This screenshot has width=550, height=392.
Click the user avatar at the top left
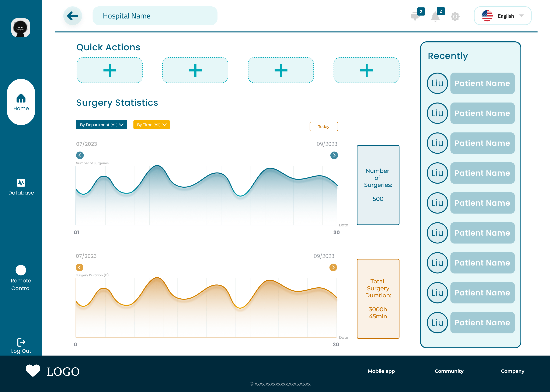(21, 27)
